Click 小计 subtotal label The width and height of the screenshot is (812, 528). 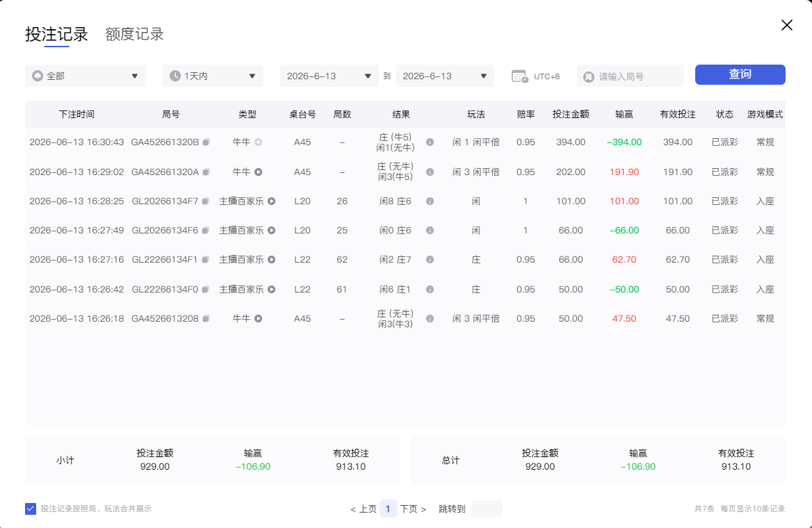(65, 460)
